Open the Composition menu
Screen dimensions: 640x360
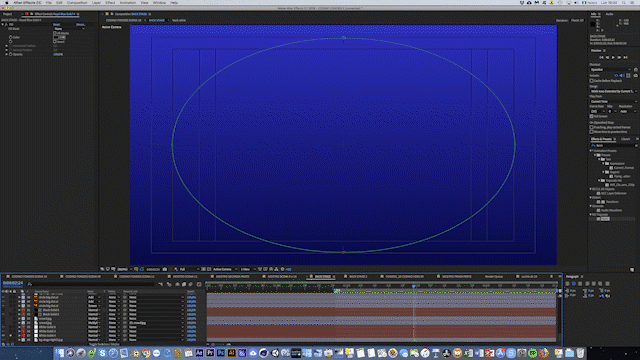click(x=77, y=2)
